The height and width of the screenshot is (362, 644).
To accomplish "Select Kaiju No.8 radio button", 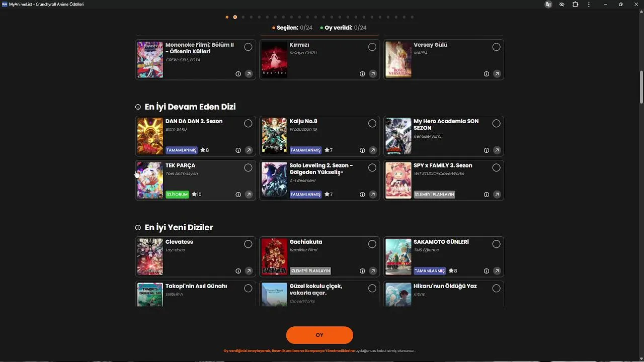I will click(372, 123).
